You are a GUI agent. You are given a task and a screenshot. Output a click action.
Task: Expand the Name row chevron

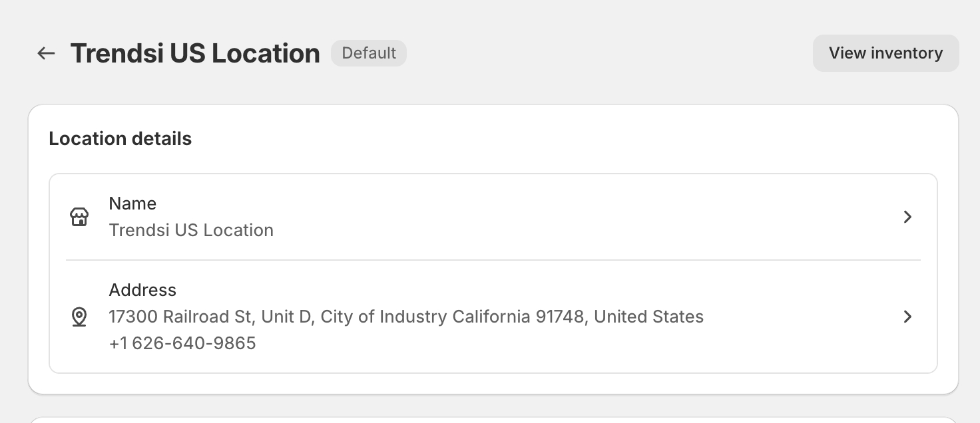tap(907, 217)
